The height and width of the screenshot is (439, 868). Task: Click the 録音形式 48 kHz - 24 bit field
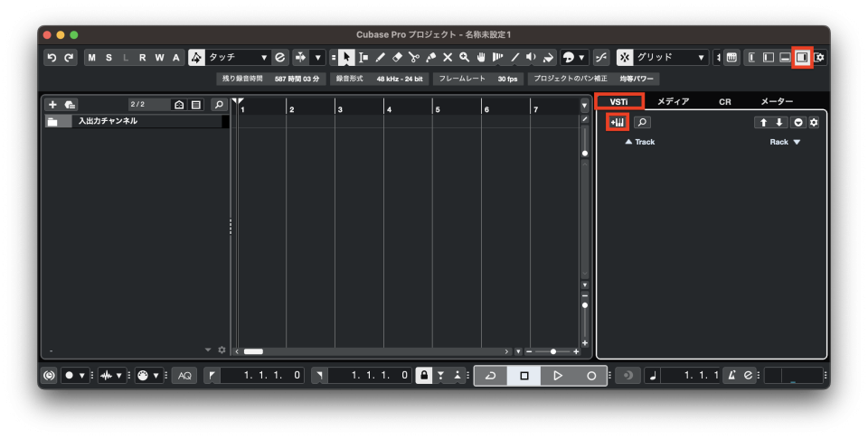click(x=380, y=79)
